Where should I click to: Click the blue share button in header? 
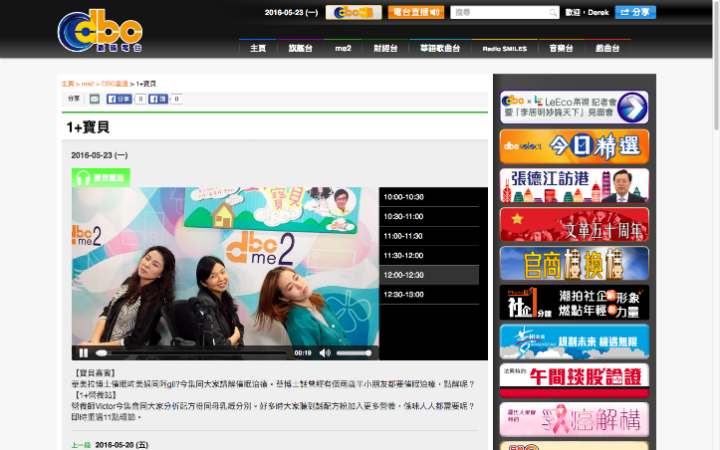[x=636, y=12]
